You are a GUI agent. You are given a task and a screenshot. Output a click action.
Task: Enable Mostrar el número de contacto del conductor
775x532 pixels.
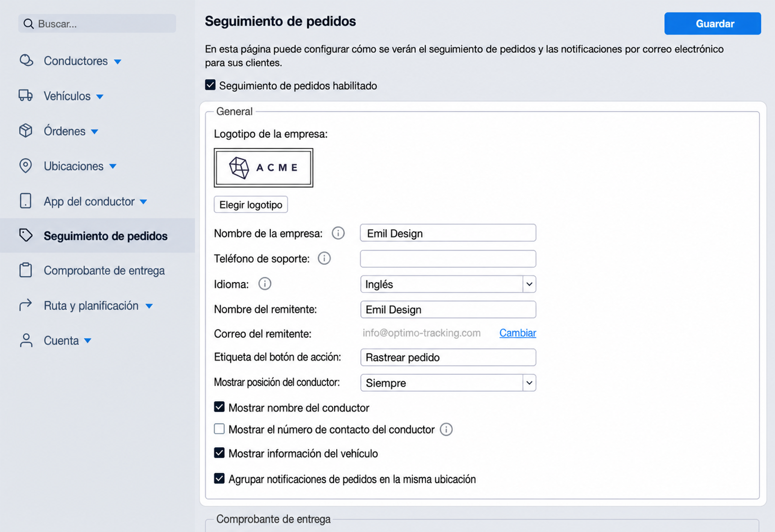(219, 429)
